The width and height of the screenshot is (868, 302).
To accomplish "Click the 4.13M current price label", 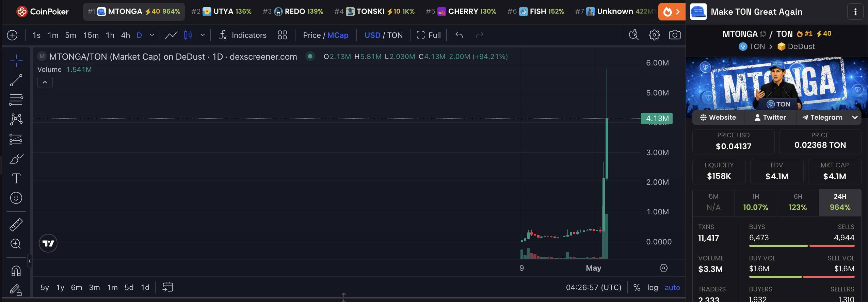I will [x=657, y=118].
